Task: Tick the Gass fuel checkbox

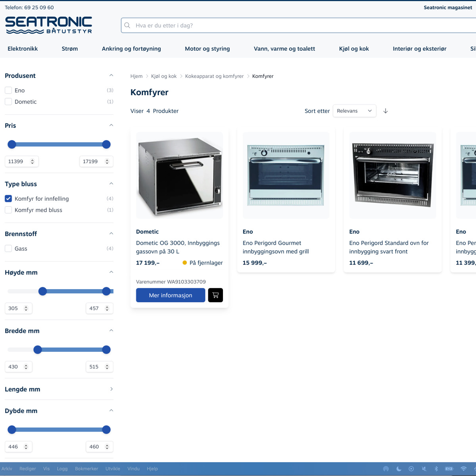Action: point(8,248)
